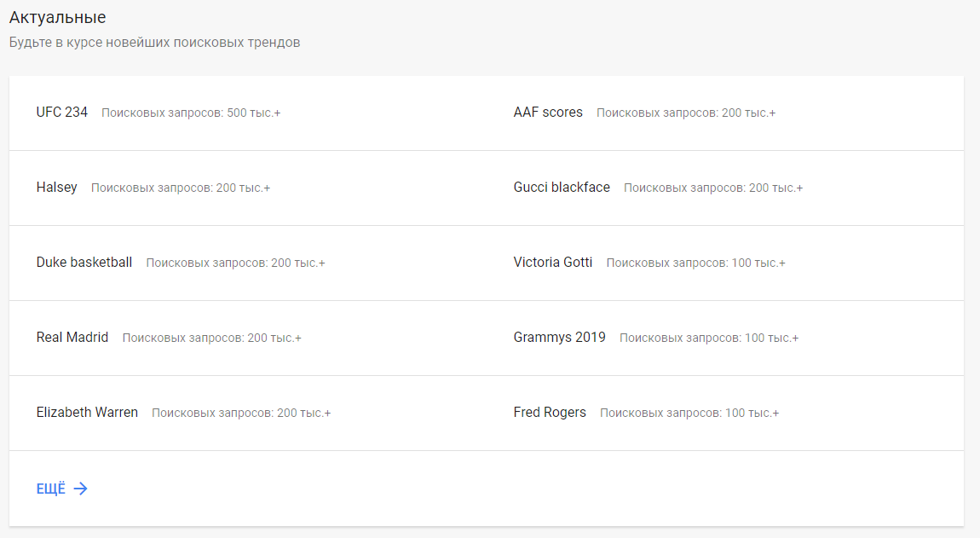Open the Gucci blackface trending search
The width and height of the screenshot is (980, 538).
[x=562, y=188]
